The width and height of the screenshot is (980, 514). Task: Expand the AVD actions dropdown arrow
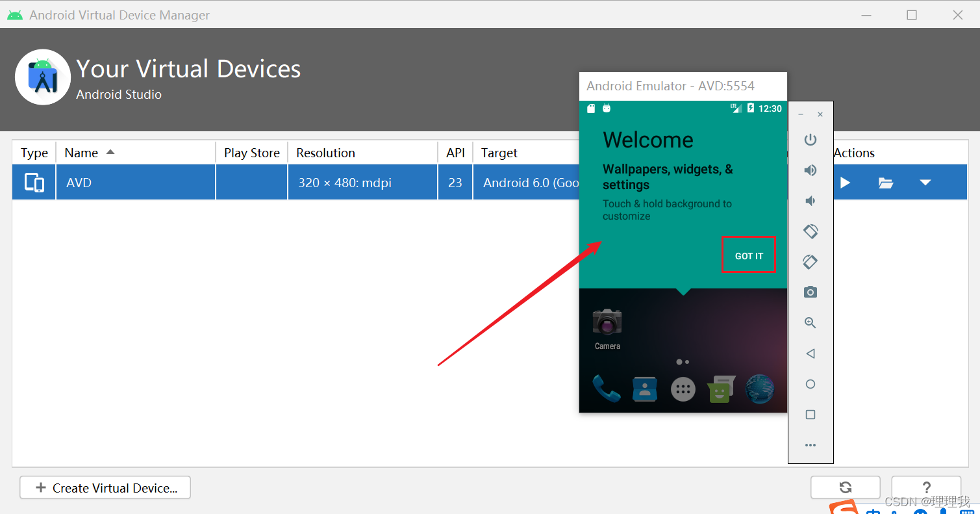(925, 183)
